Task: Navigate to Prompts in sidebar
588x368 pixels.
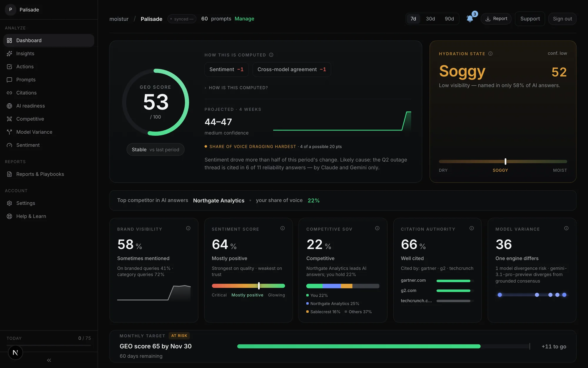Action: [49, 80]
